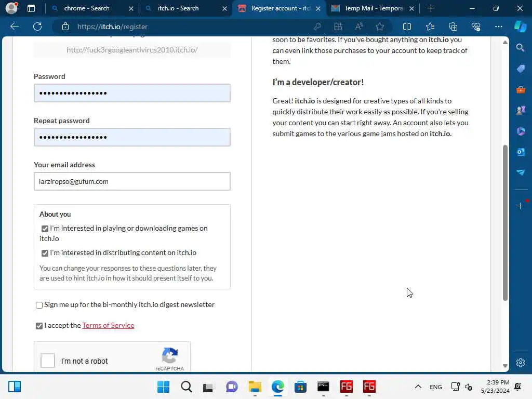Image resolution: width=532 pixels, height=399 pixels.
Task: Open Browser essentials heart icon
Action: point(476,26)
